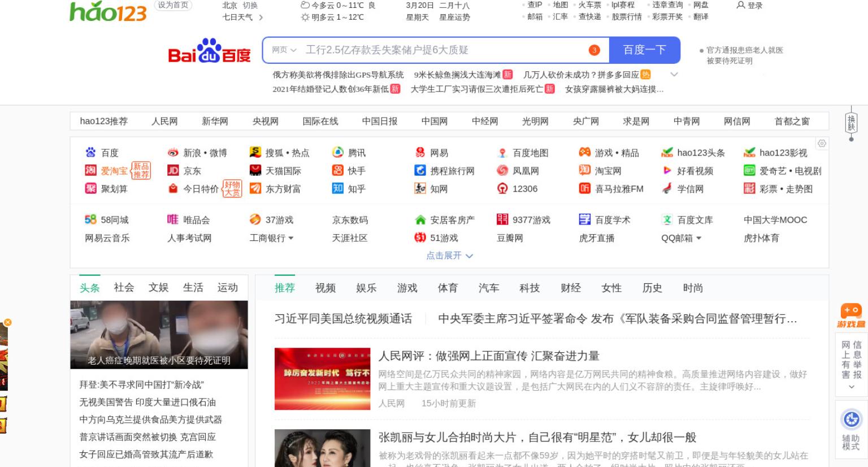
Task: Open 人民网 in top nav
Action: click(164, 121)
